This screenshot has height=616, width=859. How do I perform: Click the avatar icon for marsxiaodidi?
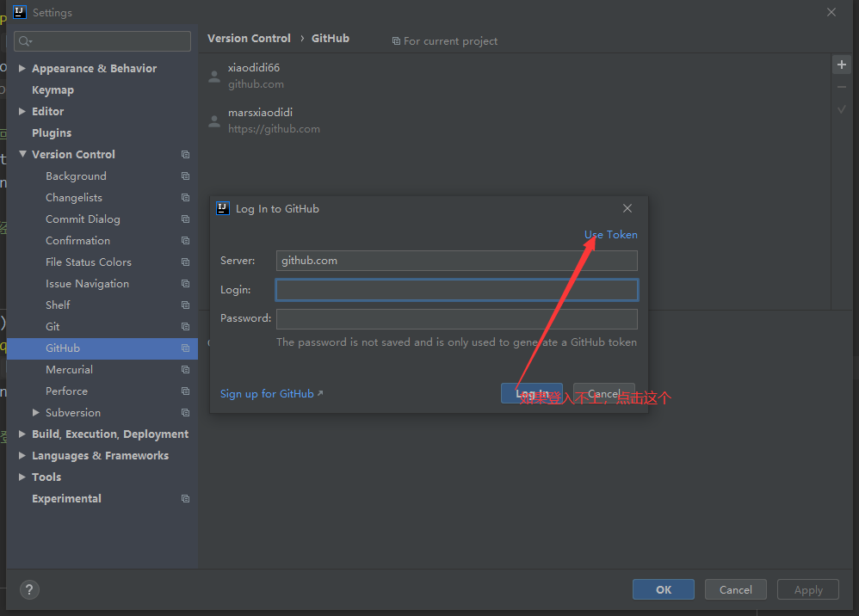click(x=214, y=121)
